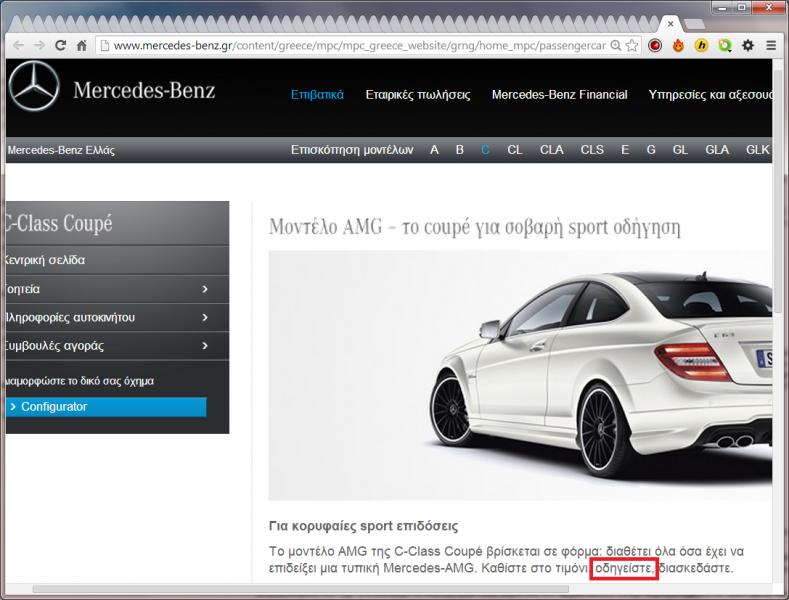Select model class A

[x=434, y=150]
